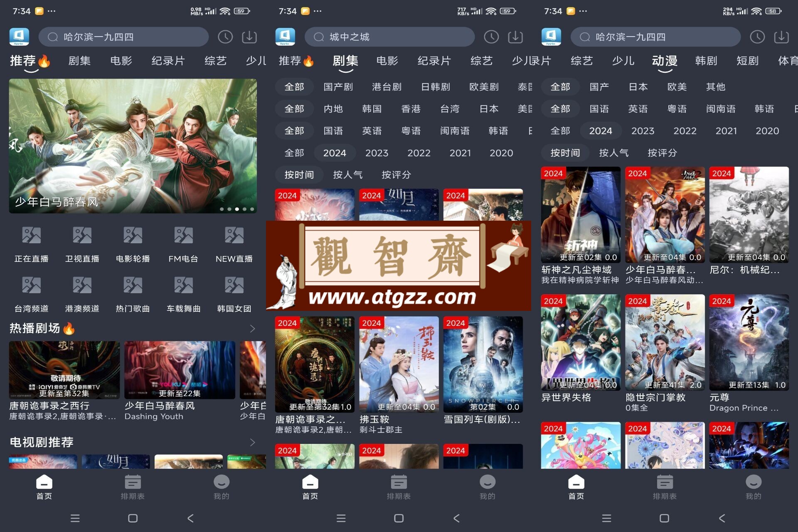
Task: Switch to 电影 tab in left screen
Action: (121, 61)
